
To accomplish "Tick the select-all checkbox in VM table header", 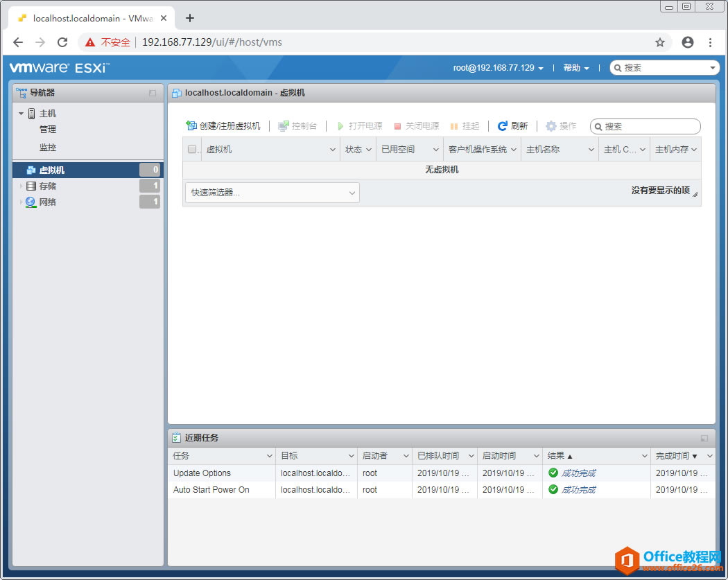I will 192,149.
